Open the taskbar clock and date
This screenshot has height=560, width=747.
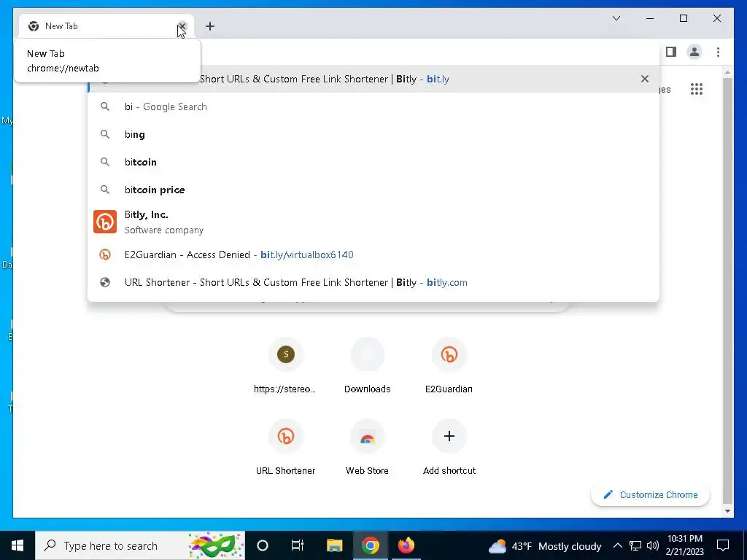click(x=684, y=545)
